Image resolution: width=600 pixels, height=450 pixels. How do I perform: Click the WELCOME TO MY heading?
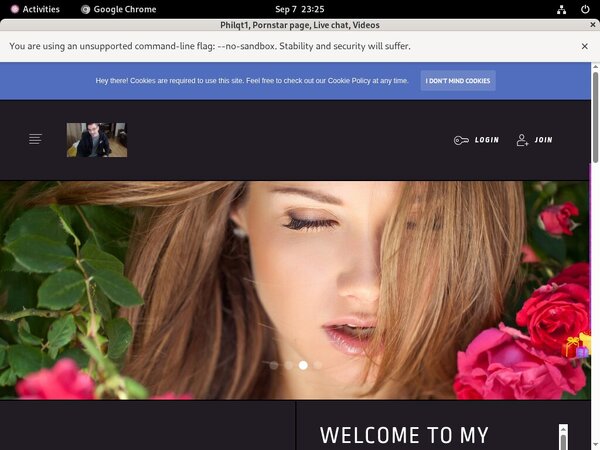click(x=404, y=435)
